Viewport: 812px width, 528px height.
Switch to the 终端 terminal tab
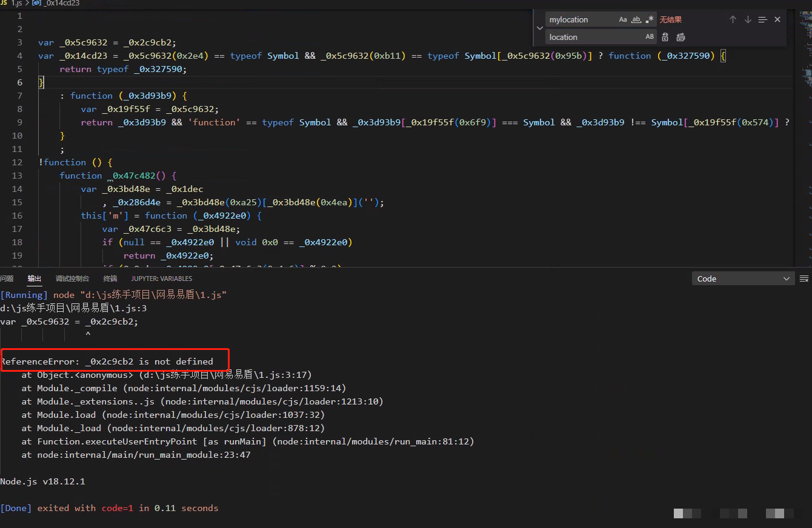tap(110, 279)
